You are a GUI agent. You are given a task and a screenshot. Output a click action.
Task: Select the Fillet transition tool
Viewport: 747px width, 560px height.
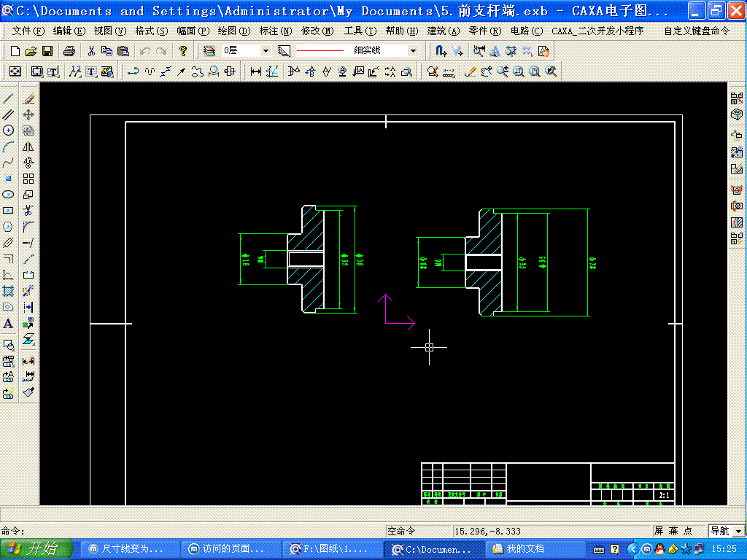(28, 227)
